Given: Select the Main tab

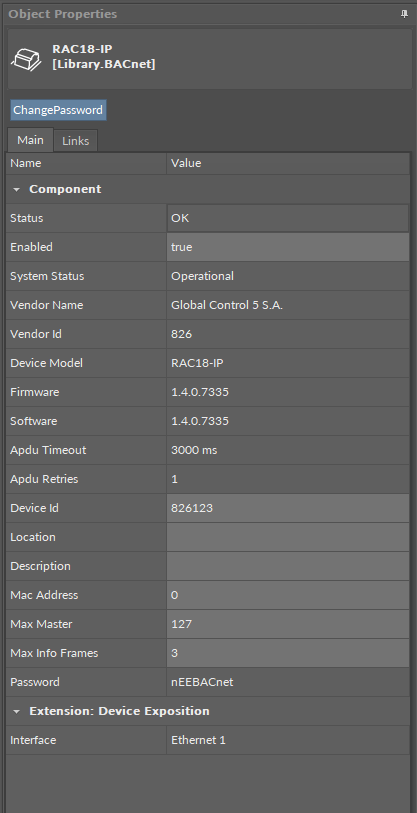Looking at the screenshot, I should [x=30, y=139].
